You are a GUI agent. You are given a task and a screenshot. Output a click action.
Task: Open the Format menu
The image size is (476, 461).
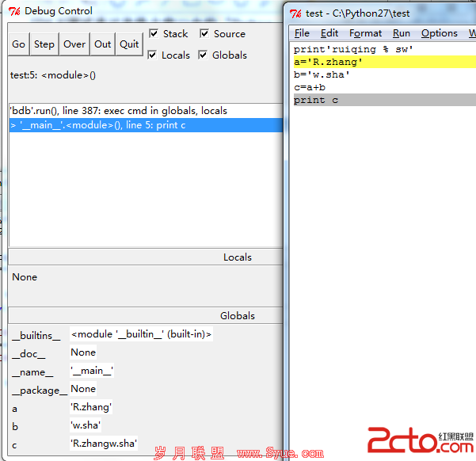pyautogui.click(x=365, y=33)
